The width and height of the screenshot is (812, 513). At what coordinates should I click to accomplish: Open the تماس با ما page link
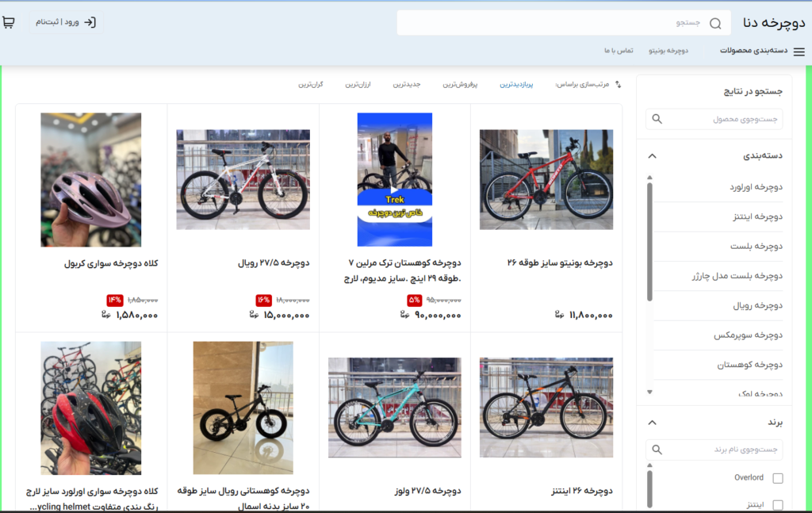(619, 51)
